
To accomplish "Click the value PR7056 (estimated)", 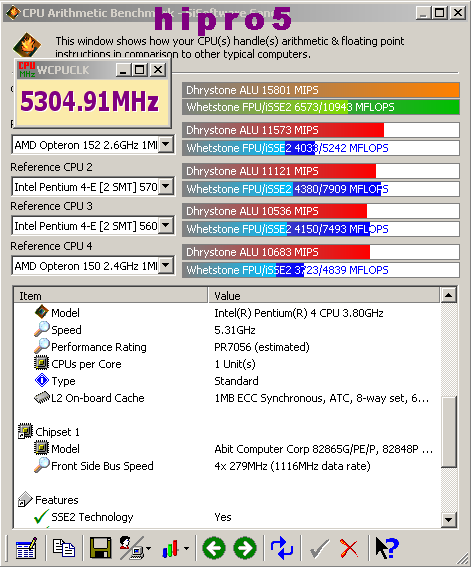I will [x=262, y=347].
